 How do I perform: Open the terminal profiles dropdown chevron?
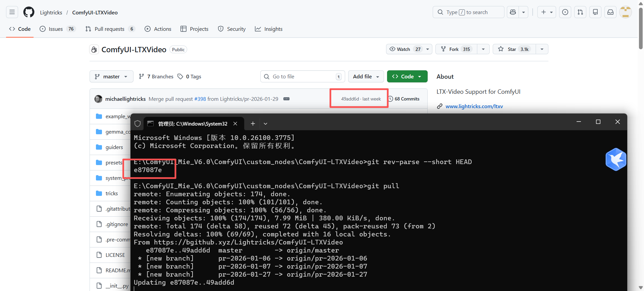265,124
